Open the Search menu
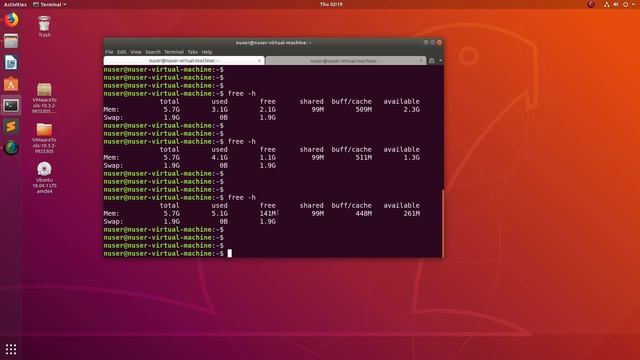Screen dimensions: 640x360 coord(153,52)
